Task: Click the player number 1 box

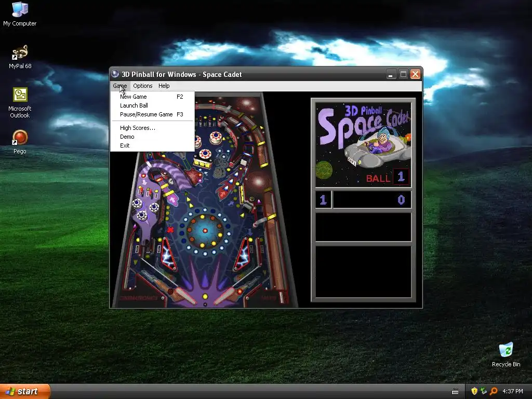Action: click(x=323, y=199)
